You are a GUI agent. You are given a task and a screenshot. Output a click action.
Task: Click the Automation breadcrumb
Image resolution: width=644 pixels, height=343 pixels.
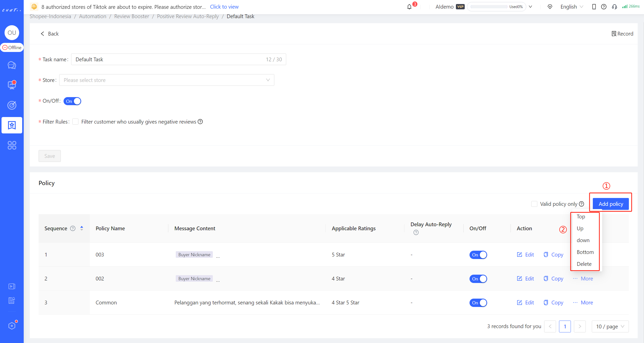point(93,16)
